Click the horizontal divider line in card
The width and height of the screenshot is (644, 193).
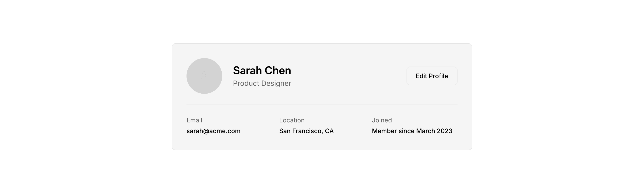322,105
